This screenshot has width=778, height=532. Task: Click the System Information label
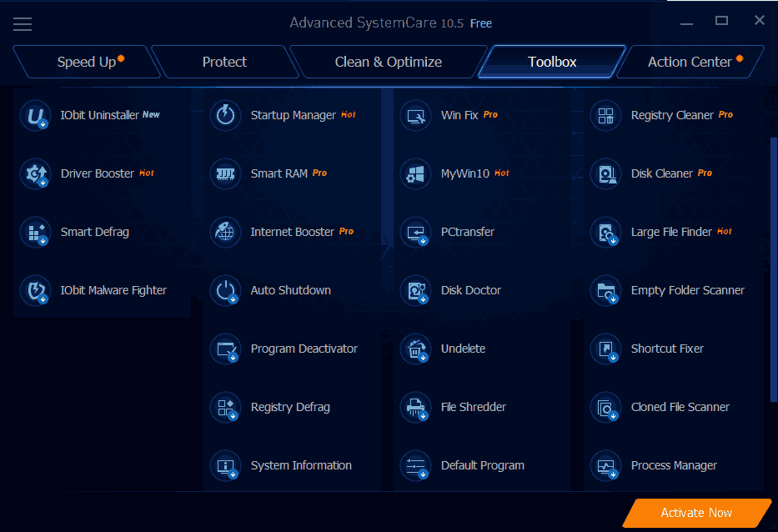[x=301, y=465]
